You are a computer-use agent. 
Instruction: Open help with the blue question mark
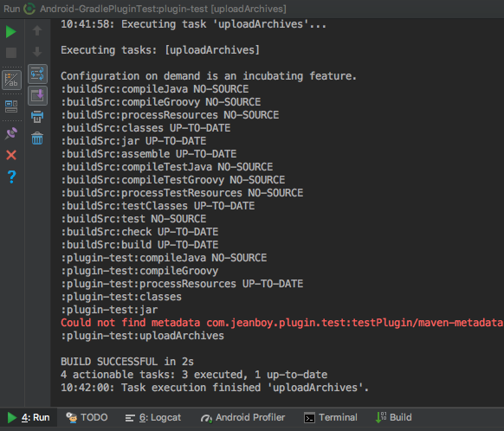click(11, 177)
